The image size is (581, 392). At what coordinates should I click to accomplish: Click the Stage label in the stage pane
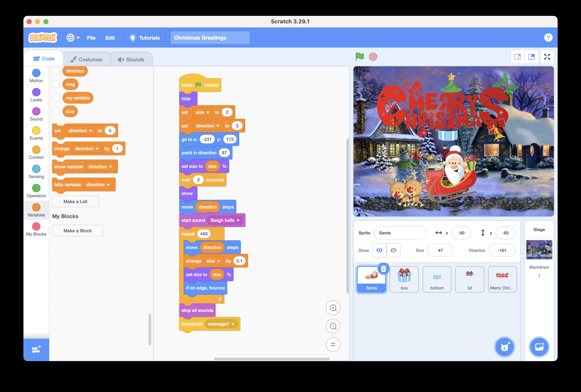(539, 230)
